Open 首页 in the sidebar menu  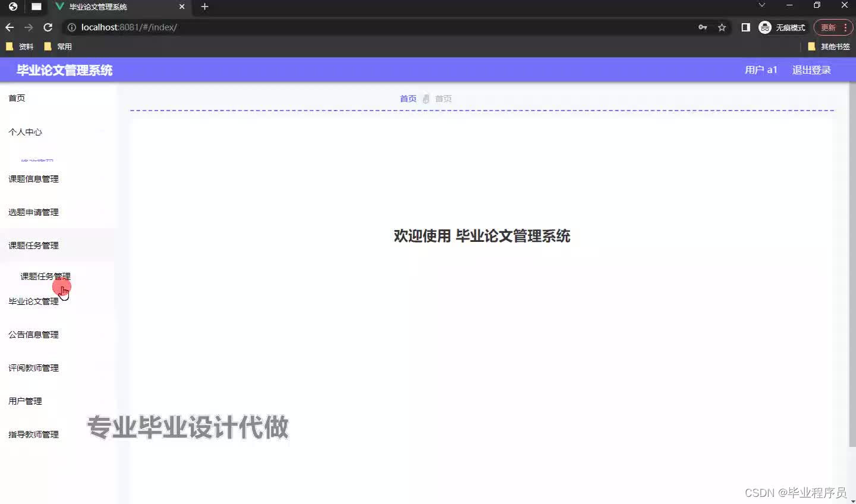coord(58,98)
